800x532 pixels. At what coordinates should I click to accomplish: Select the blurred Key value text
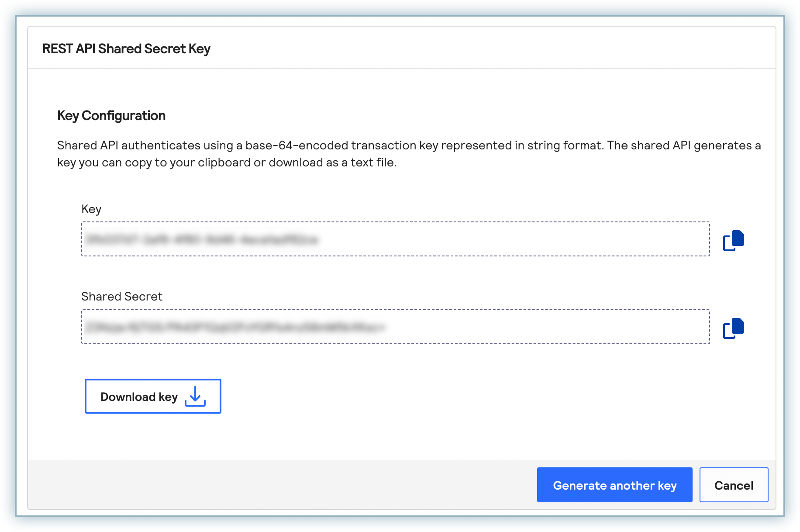tap(202, 239)
